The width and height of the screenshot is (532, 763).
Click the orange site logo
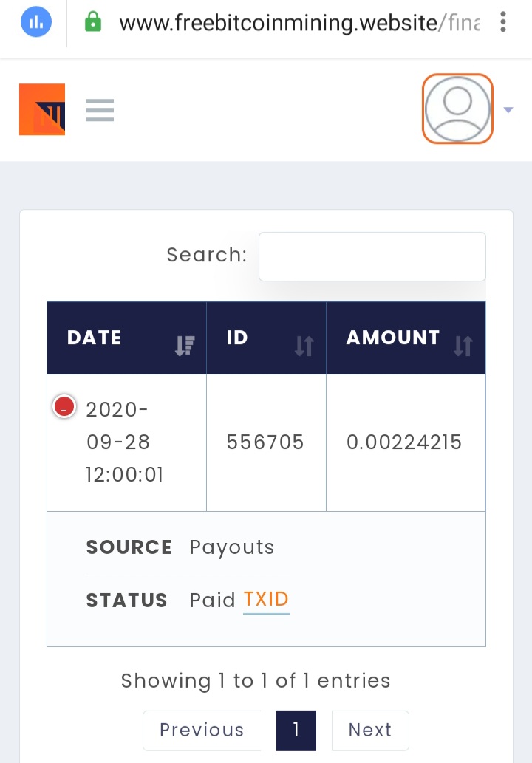42,109
